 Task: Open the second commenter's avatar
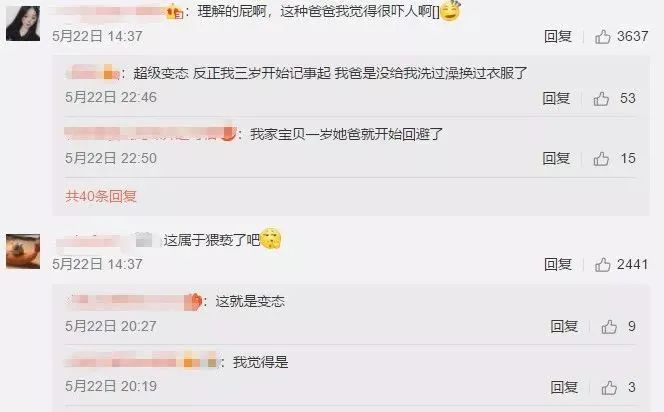point(23,252)
